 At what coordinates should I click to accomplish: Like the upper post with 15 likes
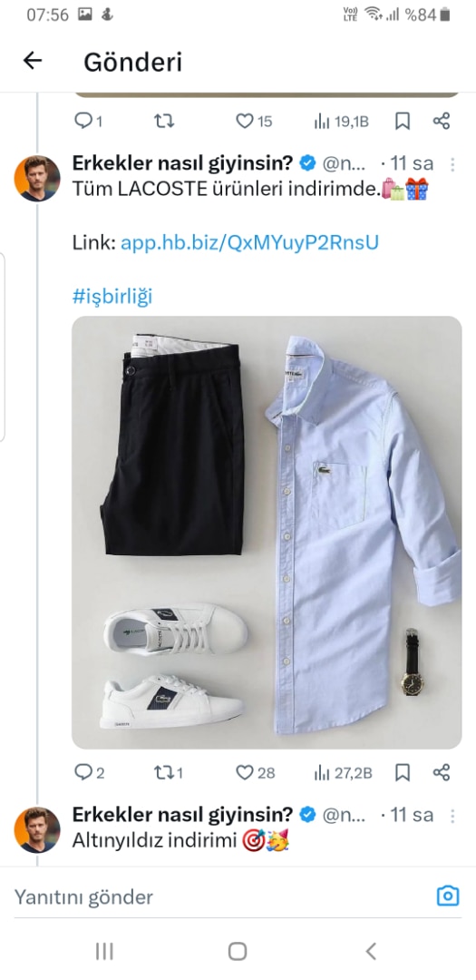254,121
